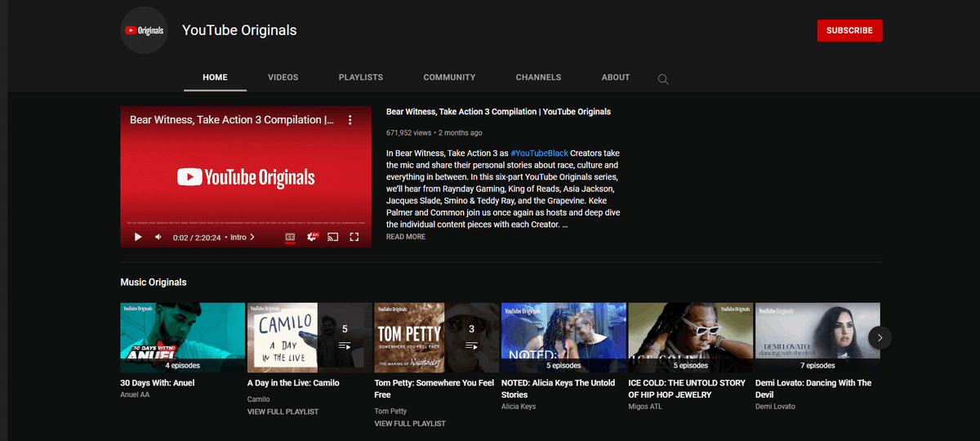This screenshot has width=980, height=441.
Task: Open the Tom Petty playlist thumbnail
Action: pyautogui.click(x=437, y=337)
